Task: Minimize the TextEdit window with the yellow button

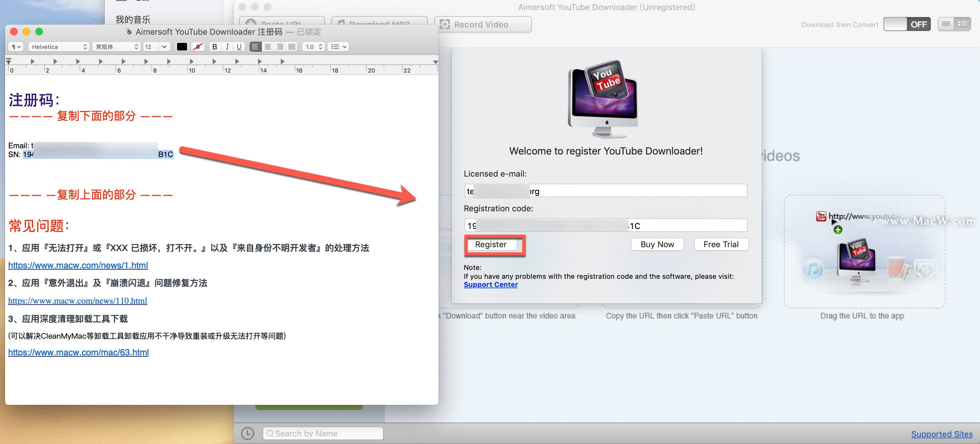Action: 26,32
